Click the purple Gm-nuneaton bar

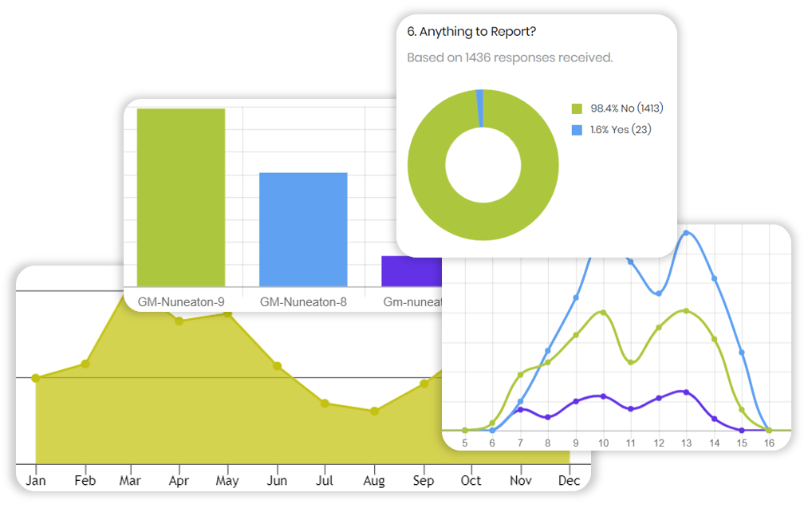click(x=412, y=271)
